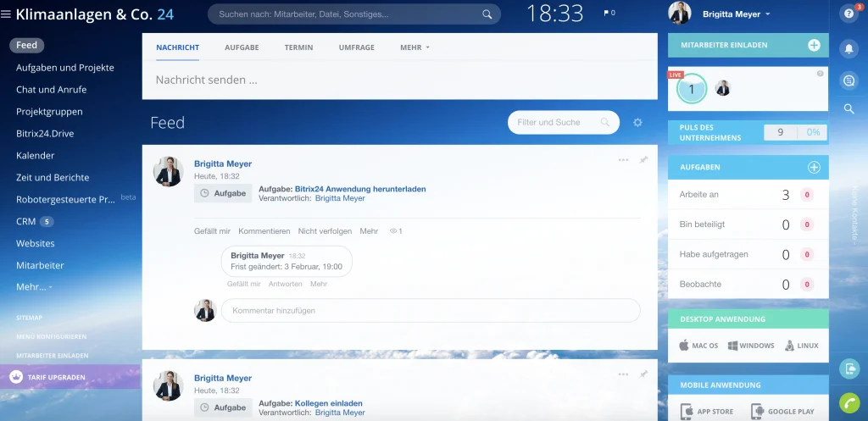
Task: Open Zeit und Berichte in sidebar
Action: point(53,178)
